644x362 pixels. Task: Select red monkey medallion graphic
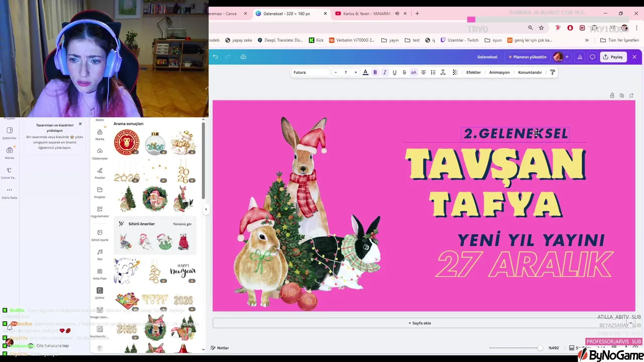pos(127,142)
